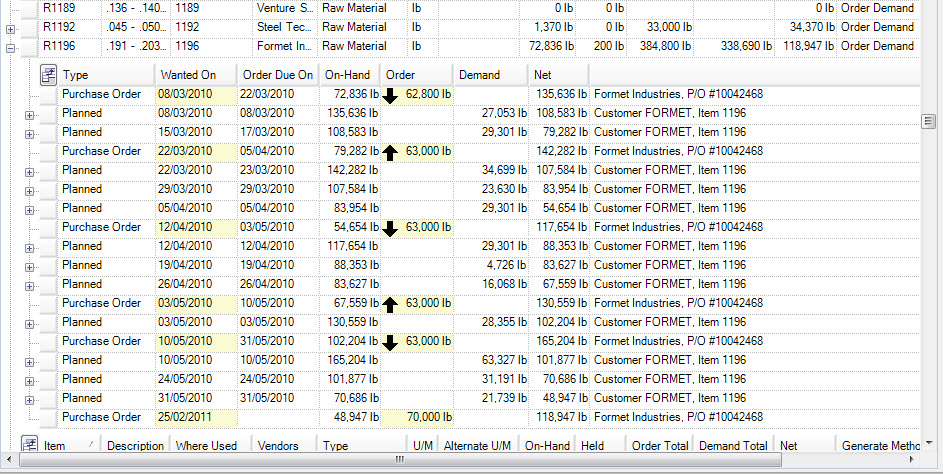The height and width of the screenshot is (474, 943).
Task: Click down arrow on 12/04/2010 purchase order
Action: (x=391, y=228)
